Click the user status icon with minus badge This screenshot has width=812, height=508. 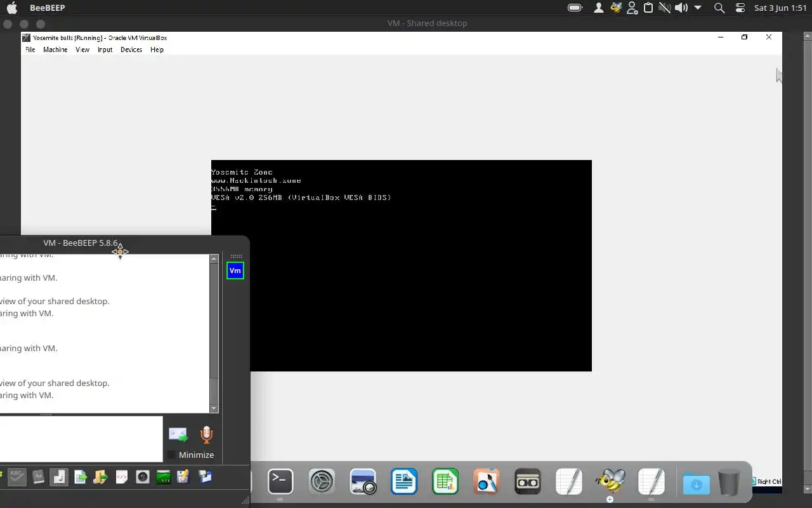632,8
